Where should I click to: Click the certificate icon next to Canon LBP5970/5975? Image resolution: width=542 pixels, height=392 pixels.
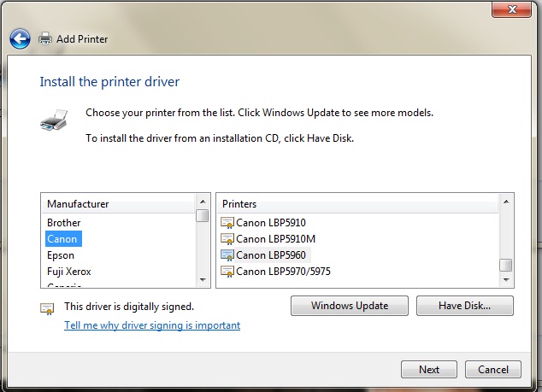click(227, 272)
